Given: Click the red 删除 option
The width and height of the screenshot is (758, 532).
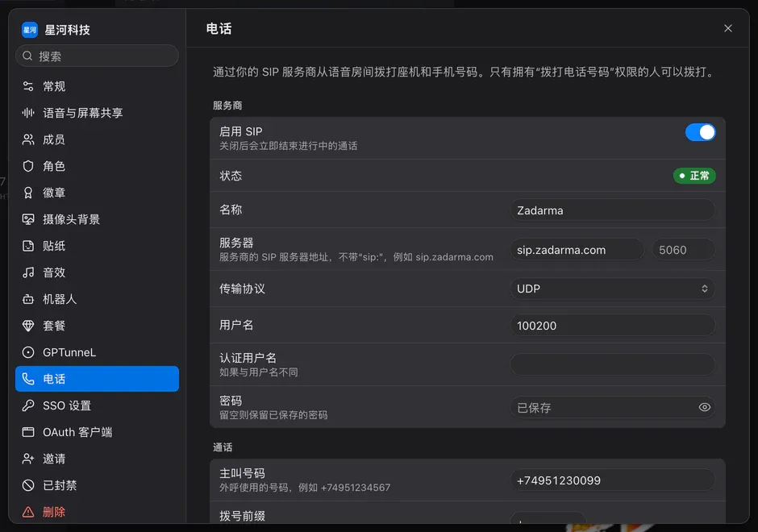Looking at the screenshot, I should point(97,512).
